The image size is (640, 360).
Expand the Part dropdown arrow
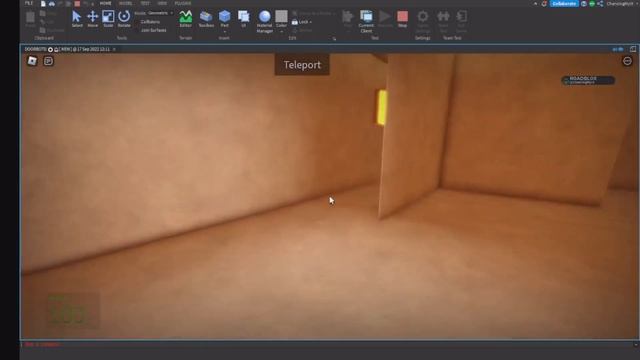[x=224, y=31]
